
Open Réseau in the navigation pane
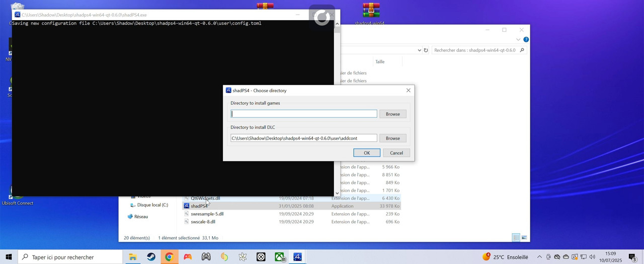click(x=141, y=217)
